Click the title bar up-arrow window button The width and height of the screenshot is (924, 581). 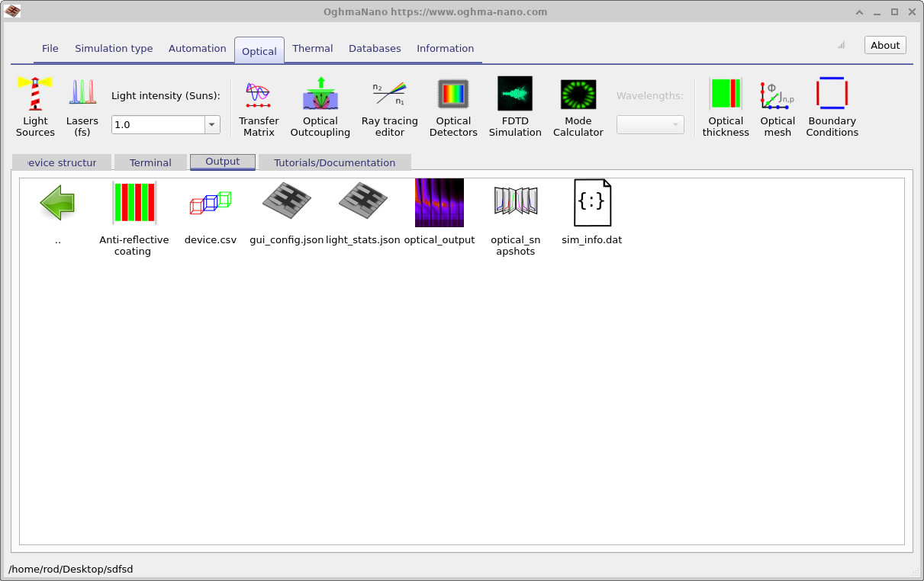[860, 11]
